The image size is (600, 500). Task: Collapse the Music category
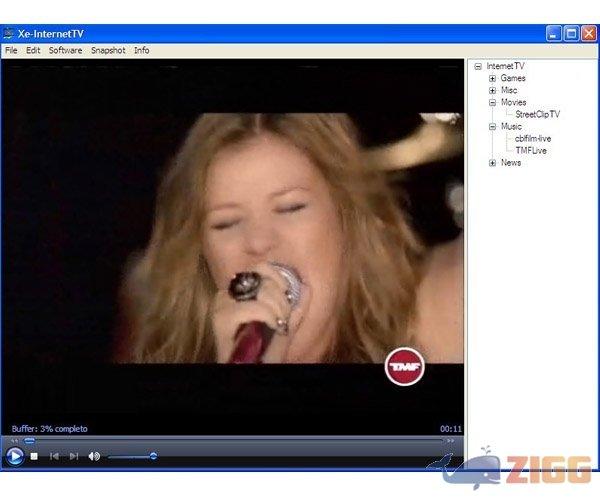[x=492, y=127]
